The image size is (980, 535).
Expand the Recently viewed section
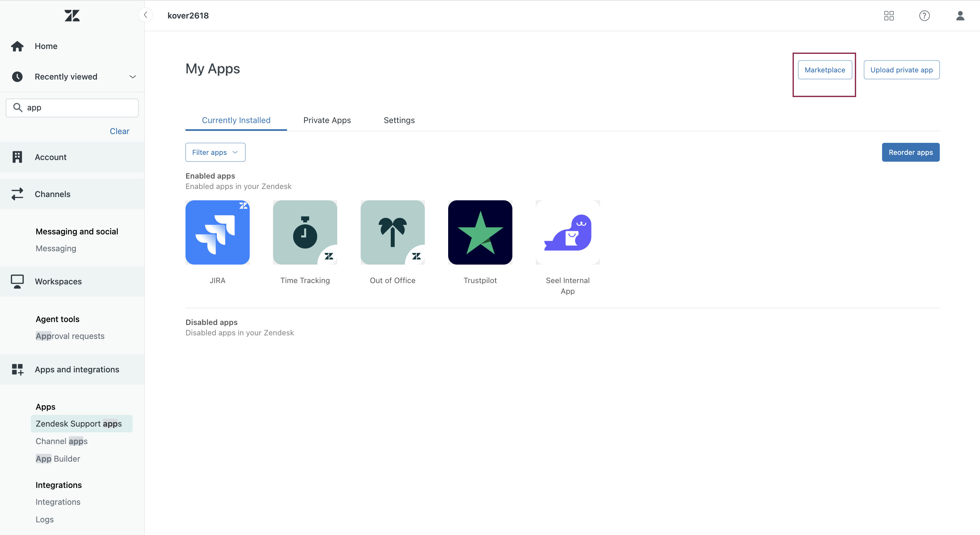[132, 77]
